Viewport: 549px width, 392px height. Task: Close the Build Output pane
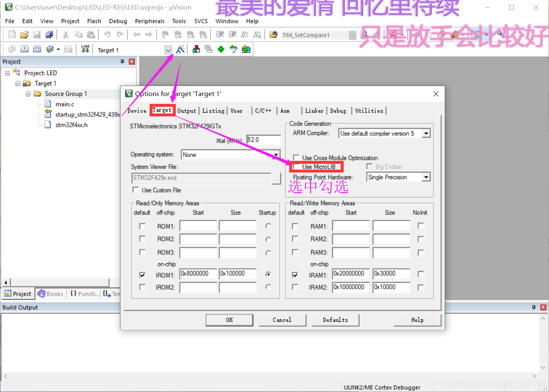(543, 307)
